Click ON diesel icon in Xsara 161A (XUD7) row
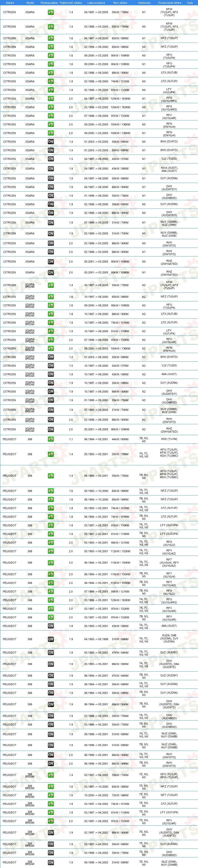The width and height of the screenshot is (198, 868). coord(51,169)
